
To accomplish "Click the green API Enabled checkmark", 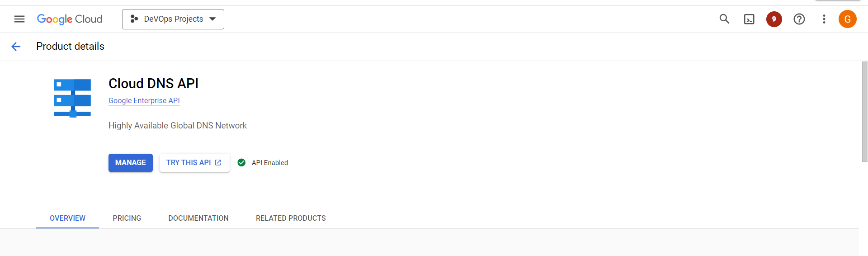I will point(242,163).
